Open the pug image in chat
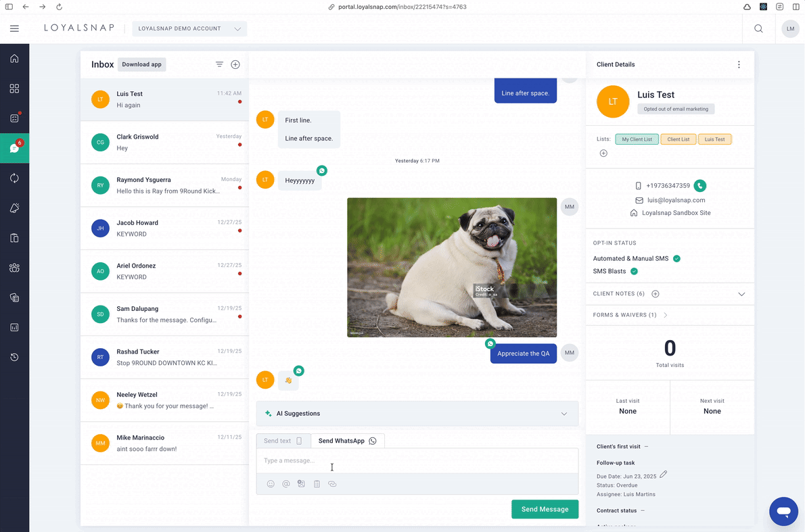 click(452, 267)
